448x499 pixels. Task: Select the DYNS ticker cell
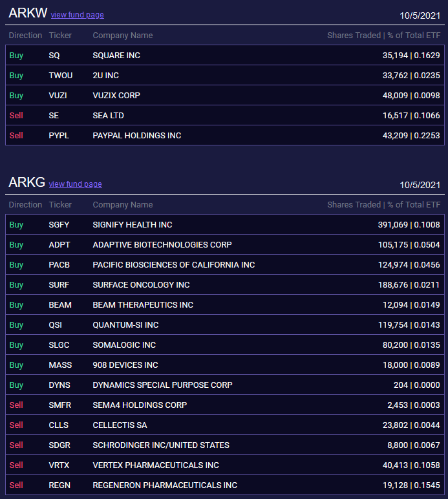(x=59, y=385)
